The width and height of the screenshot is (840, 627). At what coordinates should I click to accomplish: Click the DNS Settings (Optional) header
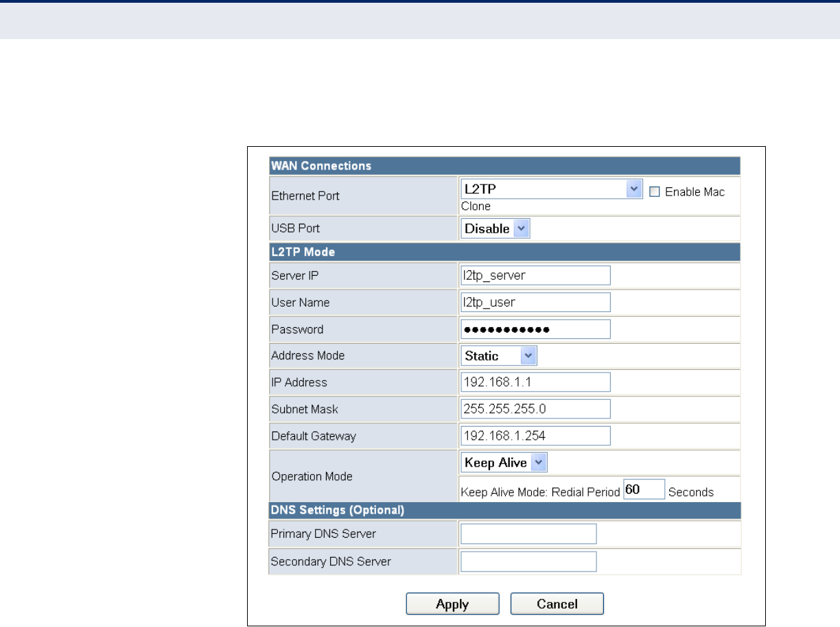[504, 510]
